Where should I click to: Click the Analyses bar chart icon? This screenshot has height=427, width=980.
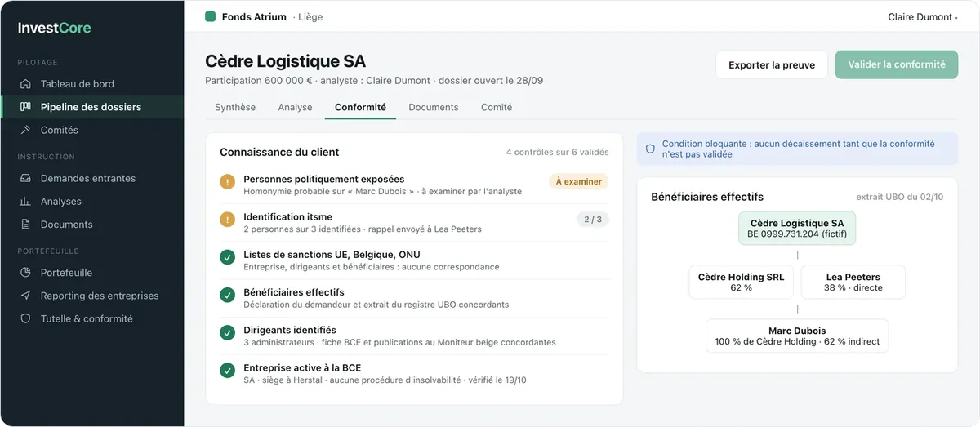(25, 201)
